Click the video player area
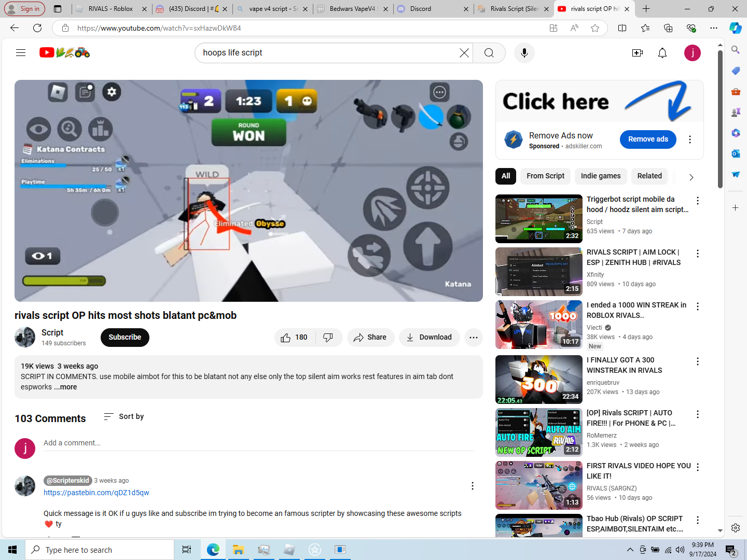Image resolution: width=747 pixels, height=560 pixels. [x=248, y=191]
